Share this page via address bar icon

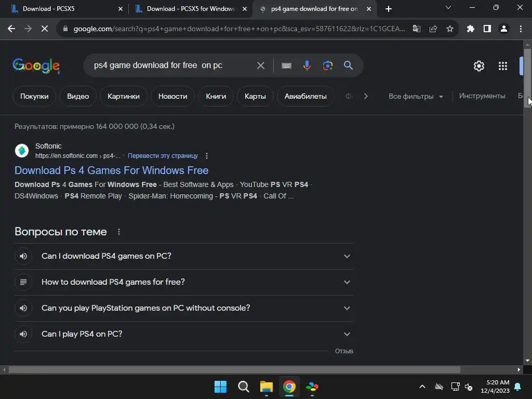click(x=433, y=29)
